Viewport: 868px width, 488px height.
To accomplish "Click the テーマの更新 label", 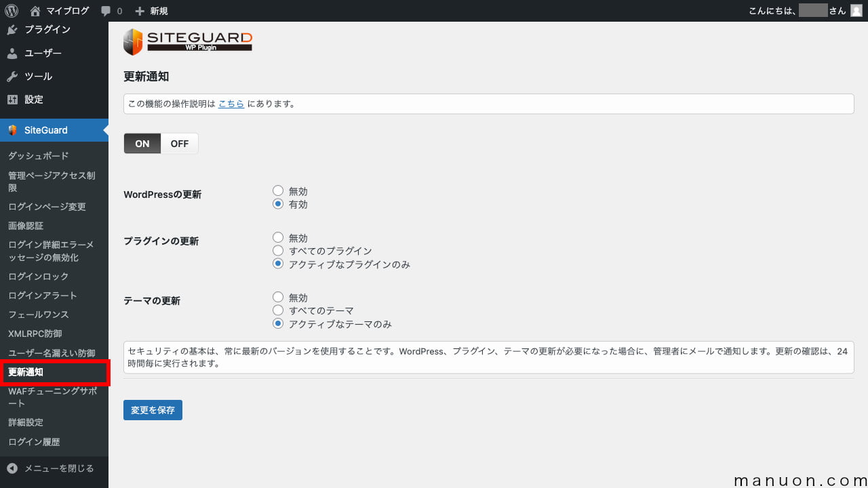I will tap(152, 301).
